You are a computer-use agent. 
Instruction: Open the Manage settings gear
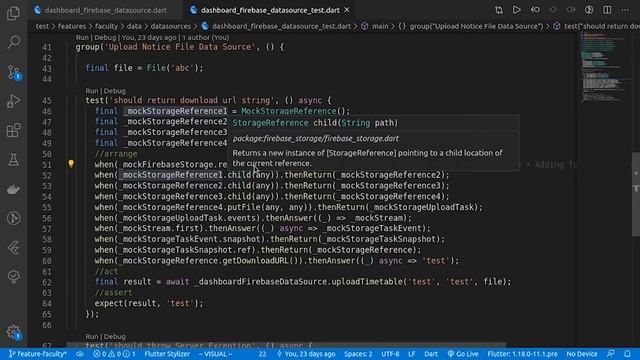(13, 332)
